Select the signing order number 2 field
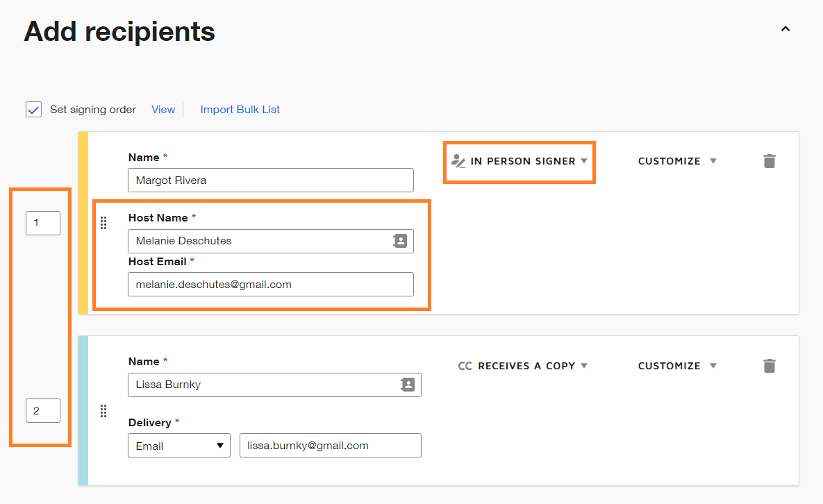The height and width of the screenshot is (504, 823). pyautogui.click(x=42, y=410)
